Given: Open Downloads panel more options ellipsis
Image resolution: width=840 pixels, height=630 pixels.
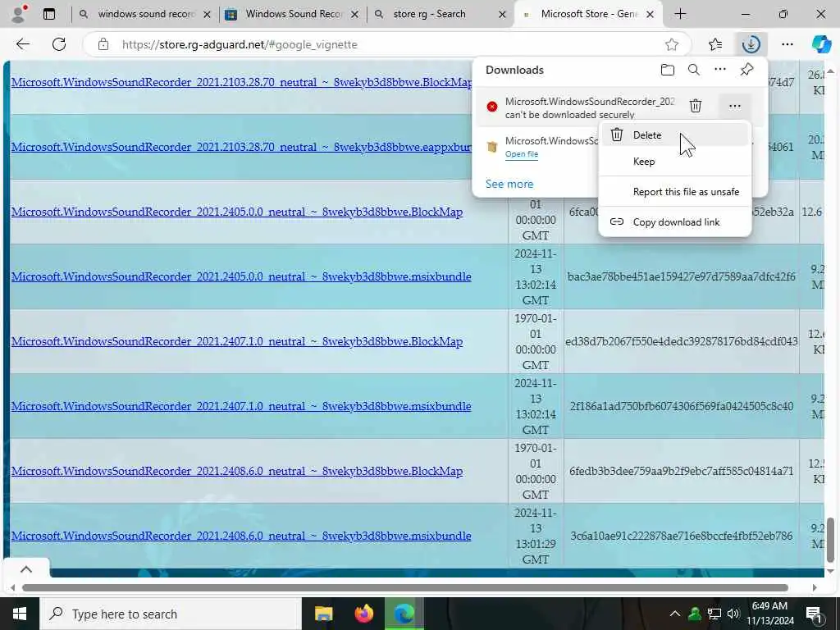Looking at the screenshot, I should pyautogui.click(x=720, y=69).
